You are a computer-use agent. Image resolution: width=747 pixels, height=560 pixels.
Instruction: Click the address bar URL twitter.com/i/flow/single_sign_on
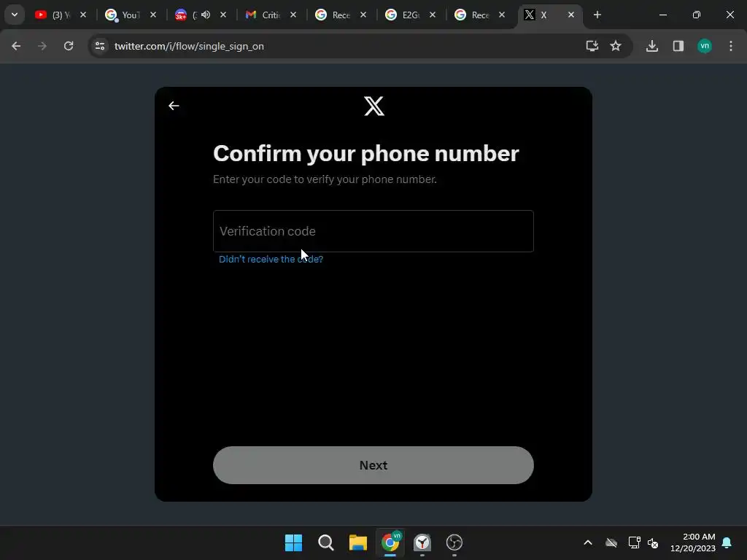pos(189,46)
